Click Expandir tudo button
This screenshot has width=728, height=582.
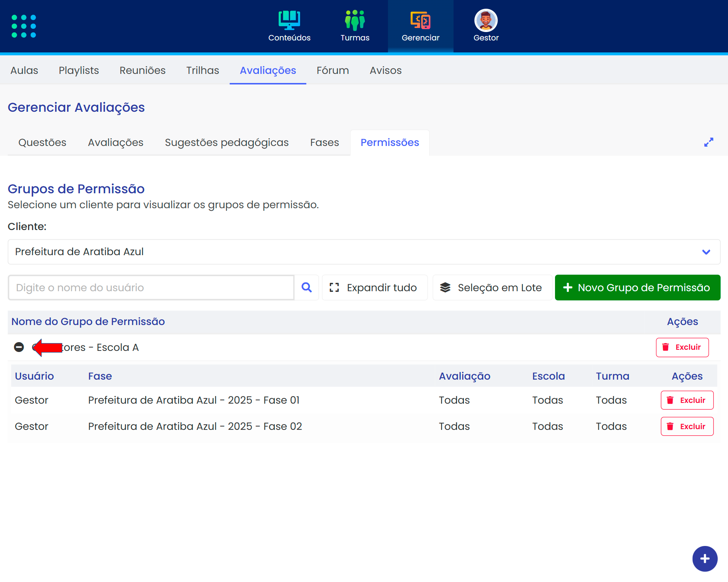375,288
